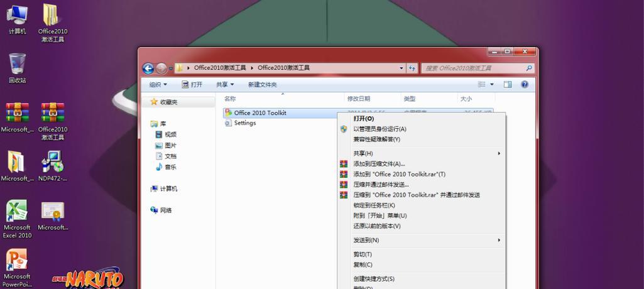The width and height of the screenshot is (644, 289).
Task: Choose 剪切(T) in context menu
Action: coord(422,254)
